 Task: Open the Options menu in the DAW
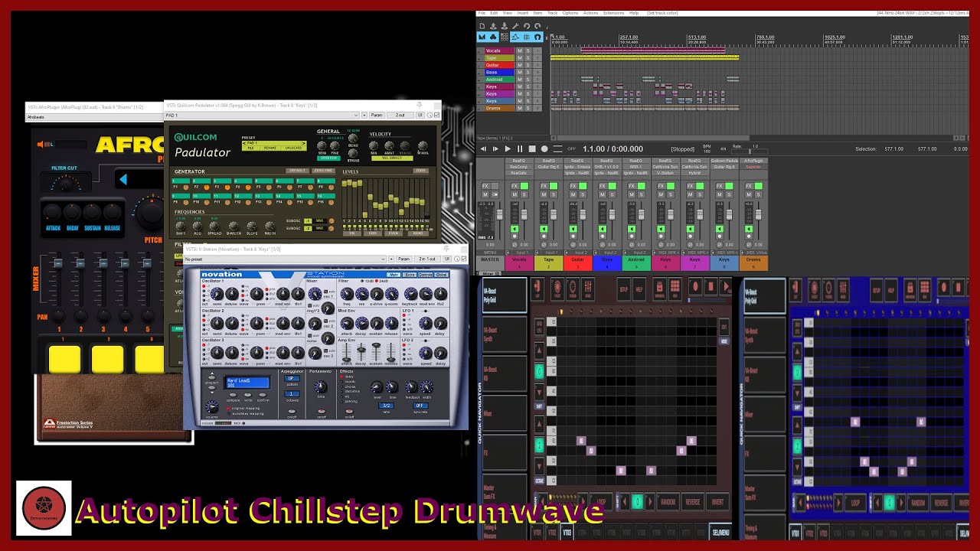pos(570,13)
